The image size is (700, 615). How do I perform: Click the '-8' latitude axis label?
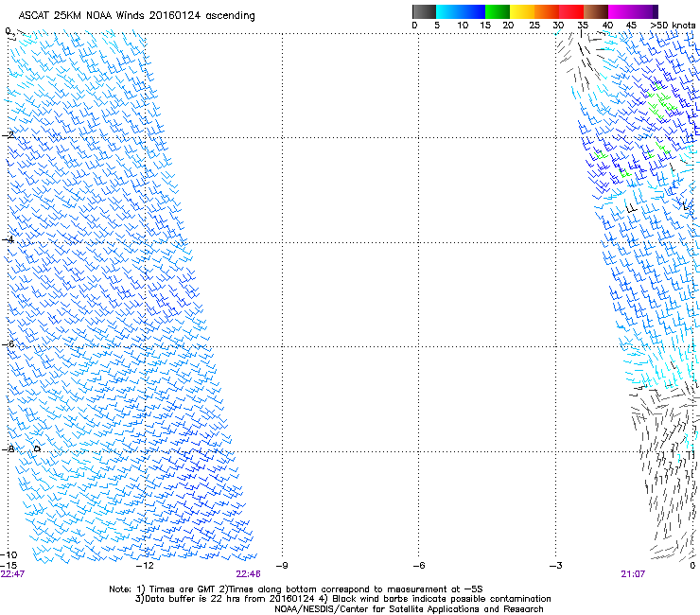coord(9,448)
